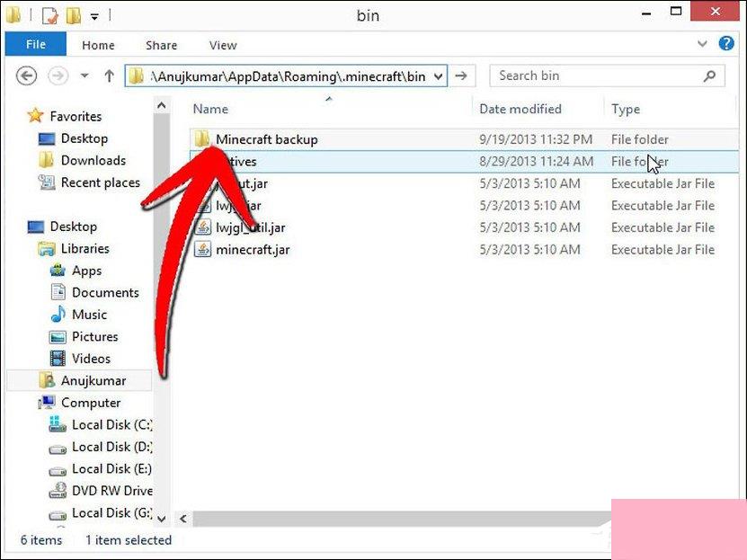Open Libraries in the navigation pane
This screenshot has height=560, width=747.
84,249
